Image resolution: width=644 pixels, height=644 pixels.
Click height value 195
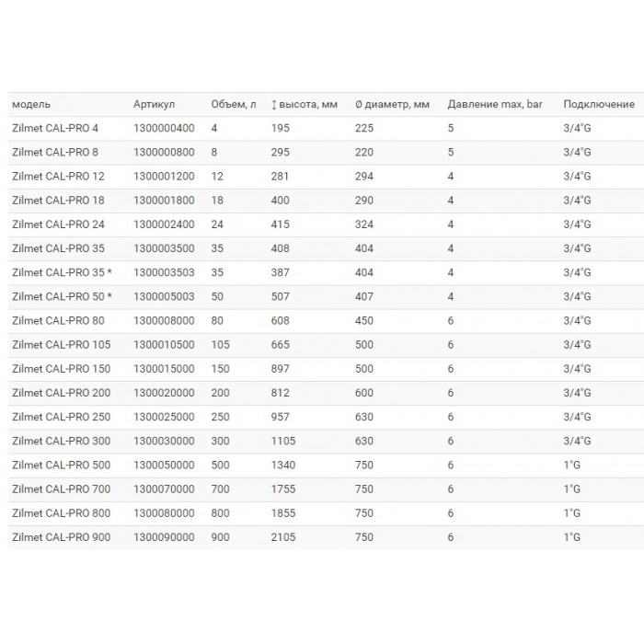280,128
